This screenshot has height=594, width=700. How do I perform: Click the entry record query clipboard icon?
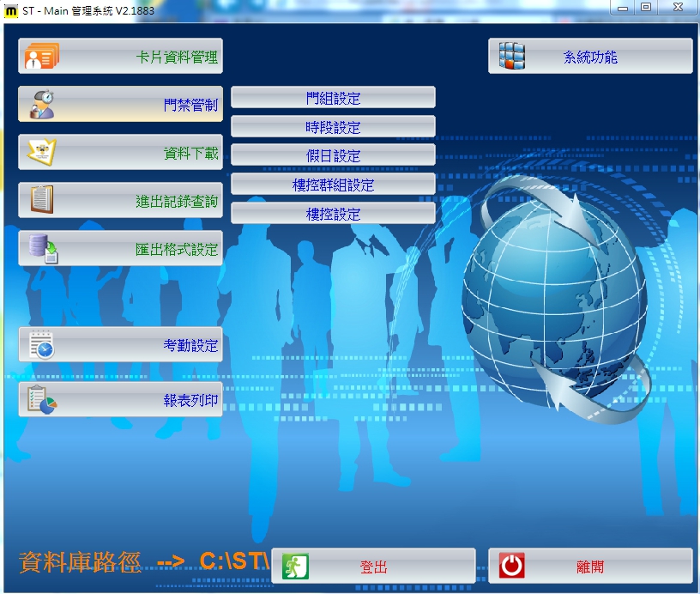[41, 200]
